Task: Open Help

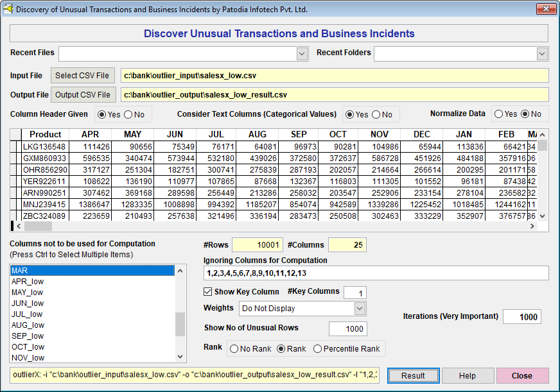Action: [467, 376]
